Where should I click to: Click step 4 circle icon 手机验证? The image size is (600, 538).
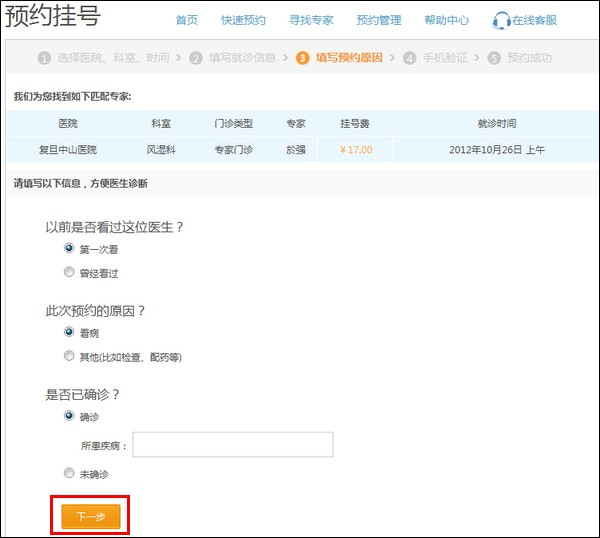[410, 58]
